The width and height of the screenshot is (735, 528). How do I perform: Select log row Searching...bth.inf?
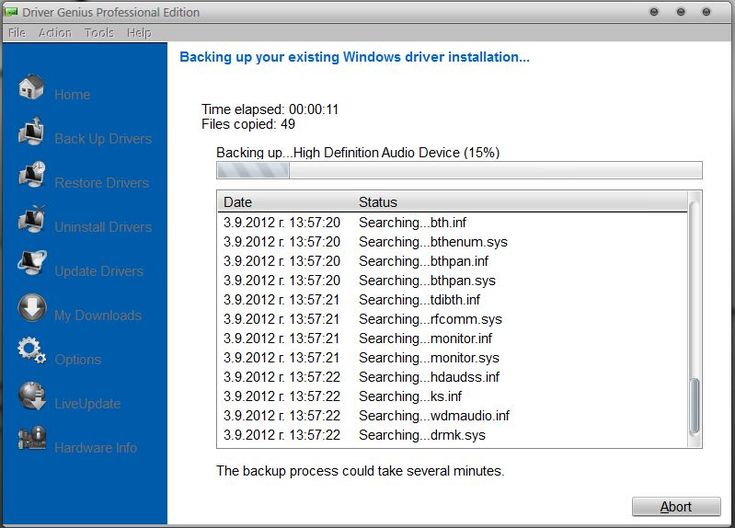pos(452,222)
